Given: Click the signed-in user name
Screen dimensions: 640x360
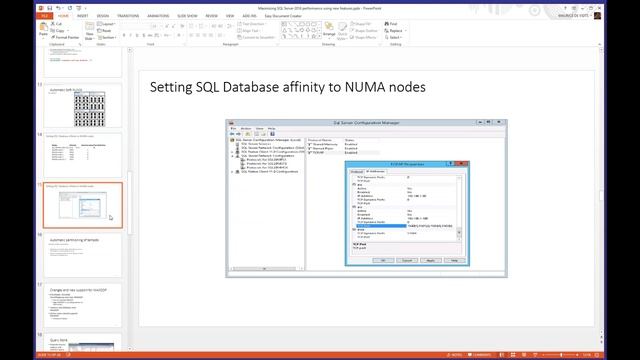Looking at the screenshot, I should (573, 16).
